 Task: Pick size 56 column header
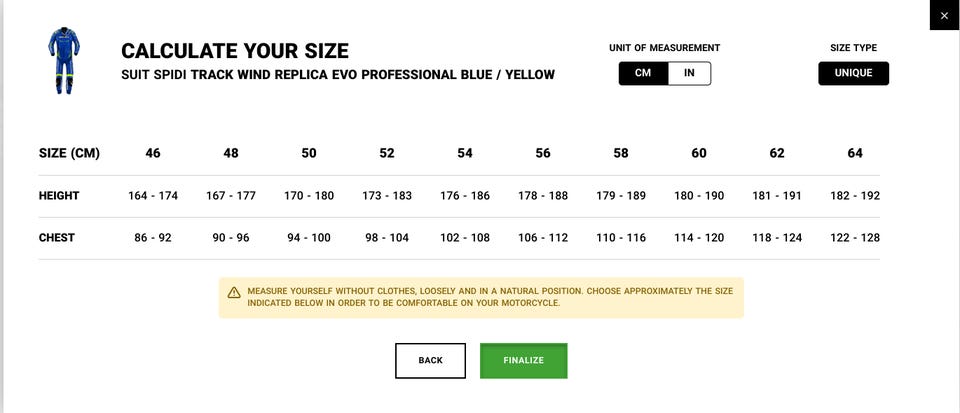pos(543,153)
